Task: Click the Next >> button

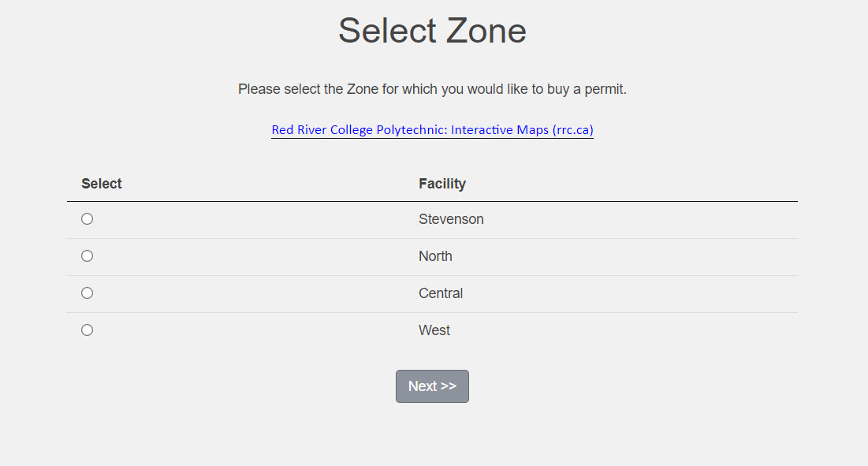Action: coord(432,386)
